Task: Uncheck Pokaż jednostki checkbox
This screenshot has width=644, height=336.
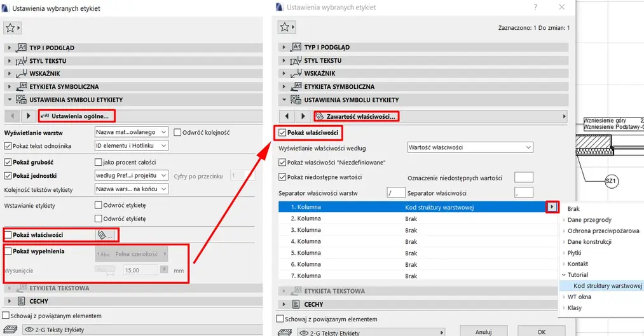Action: (8, 175)
